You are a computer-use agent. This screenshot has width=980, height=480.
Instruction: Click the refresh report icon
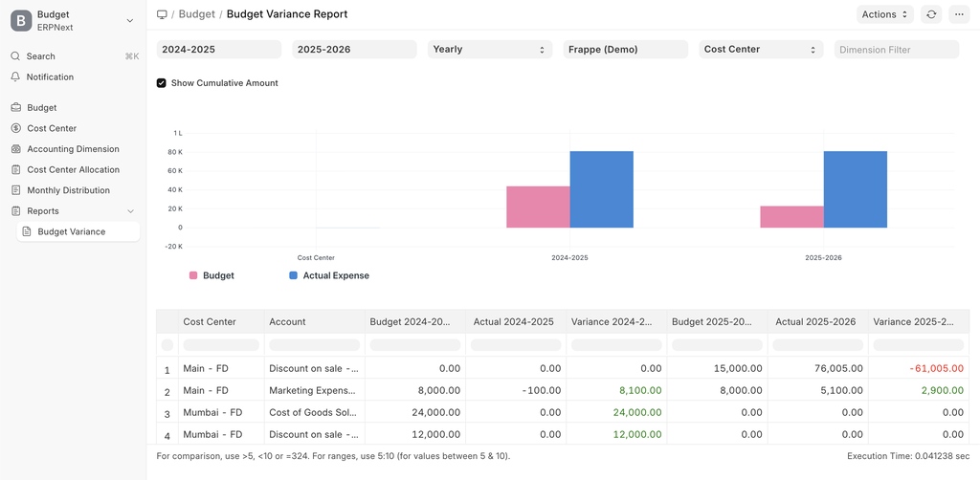(931, 14)
